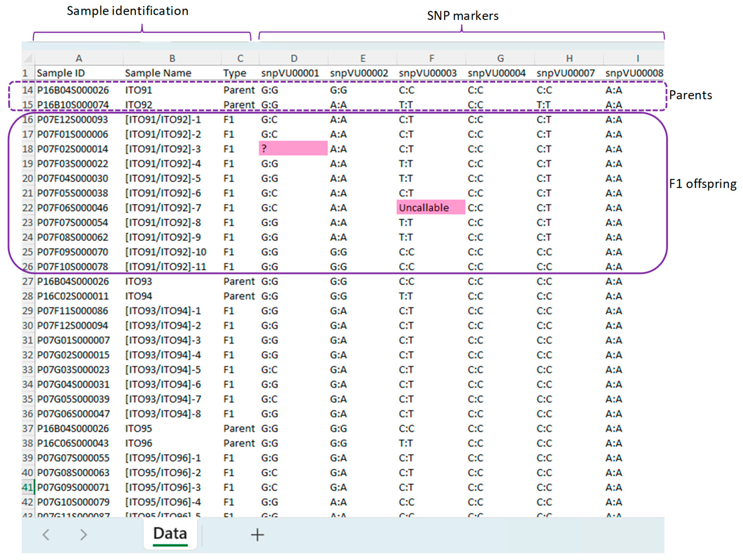Select column B header
The height and width of the screenshot is (560, 743).
pos(172,58)
